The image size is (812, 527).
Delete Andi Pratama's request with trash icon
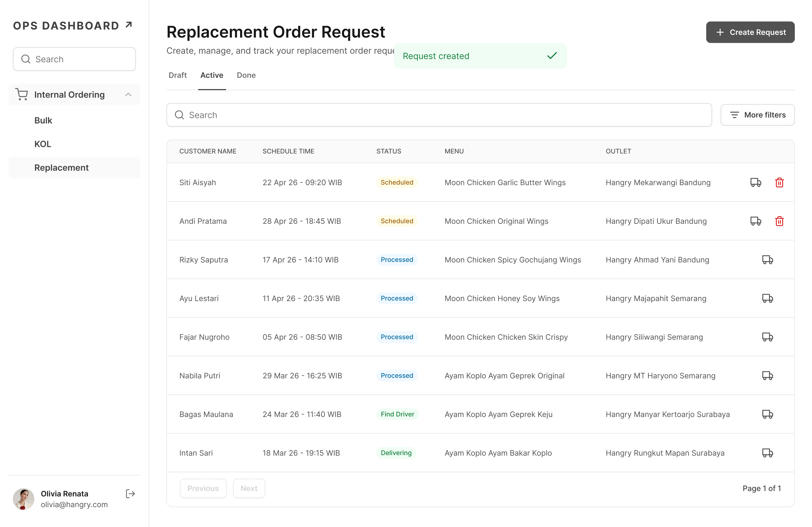click(779, 221)
